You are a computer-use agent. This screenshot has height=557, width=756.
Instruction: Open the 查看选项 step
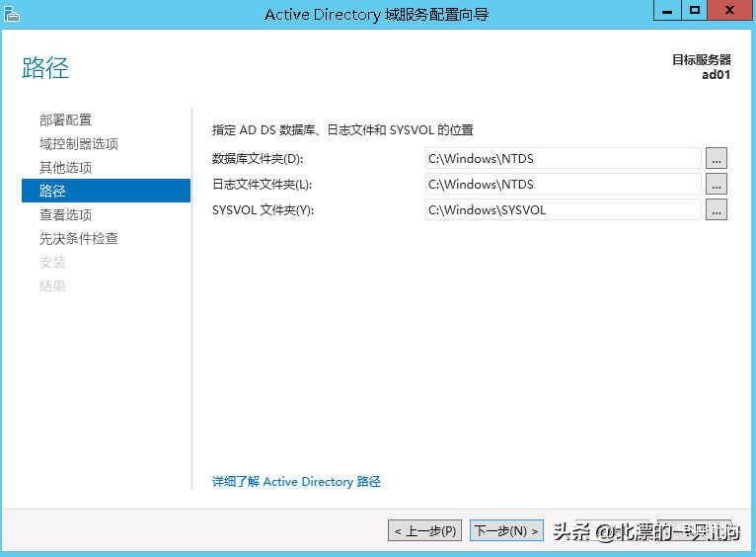[65, 214]
